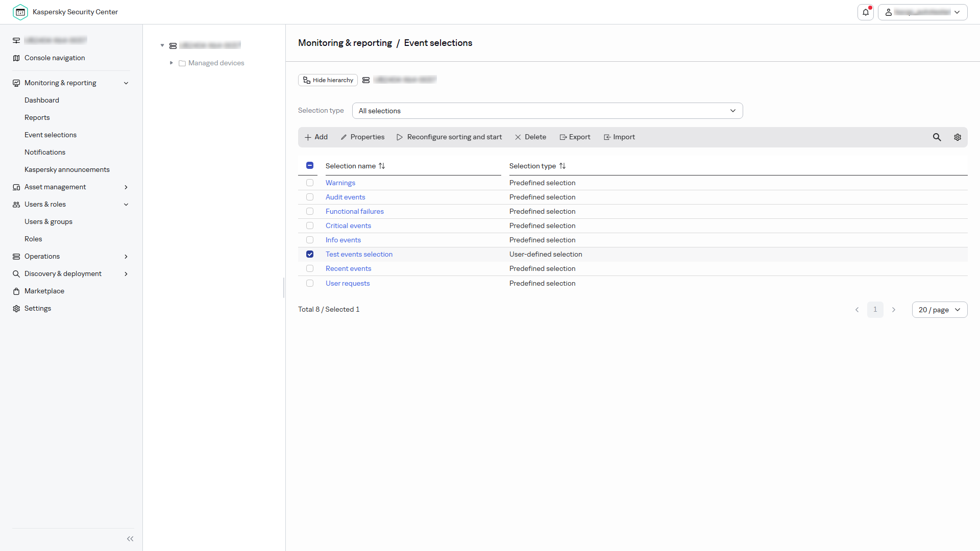The width and height of the screenshot is (980, 551).
Task: Open the Critical events selection link
Action: coord(349,226)
